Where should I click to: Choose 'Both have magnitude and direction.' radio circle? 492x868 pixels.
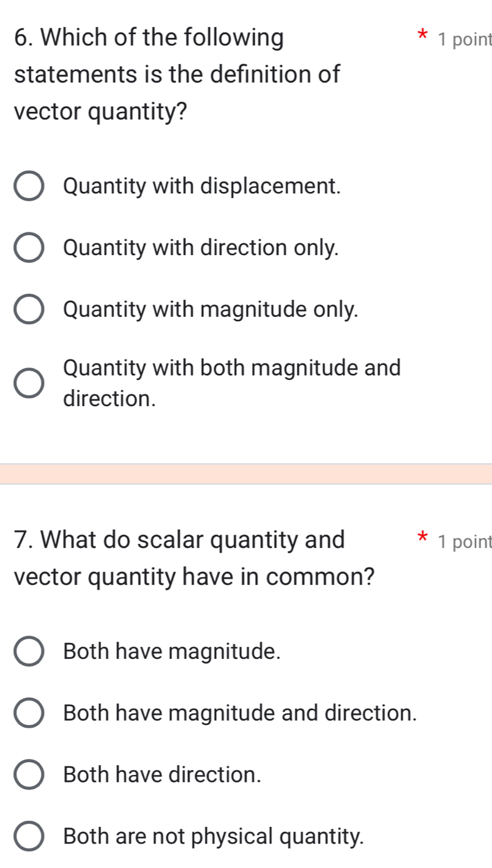[29, 714]
